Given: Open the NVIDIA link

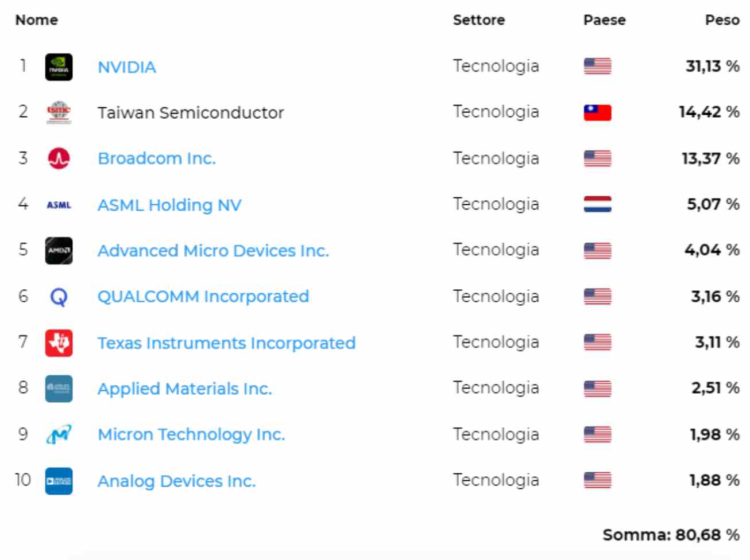Looking at the screenshot, I should point(127,67).
